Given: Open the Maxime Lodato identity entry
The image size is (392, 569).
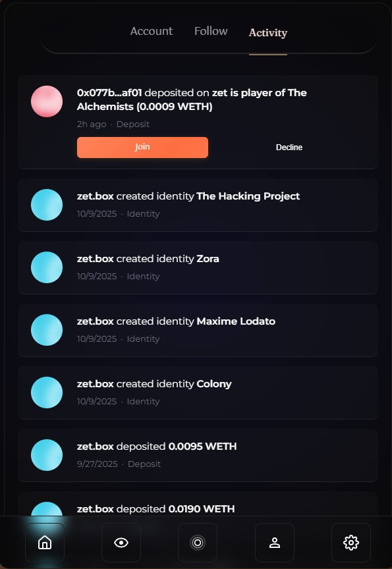Looking at the screenshot, I should (x=236, y=321).
